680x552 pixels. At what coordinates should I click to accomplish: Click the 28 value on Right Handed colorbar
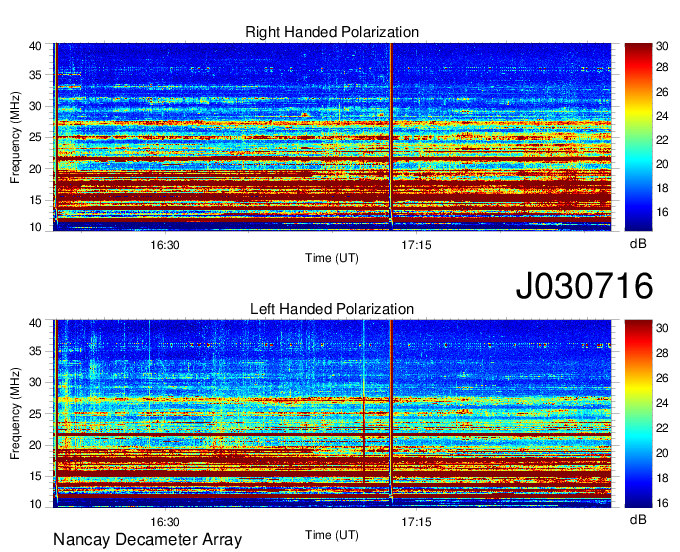[662, 67]
